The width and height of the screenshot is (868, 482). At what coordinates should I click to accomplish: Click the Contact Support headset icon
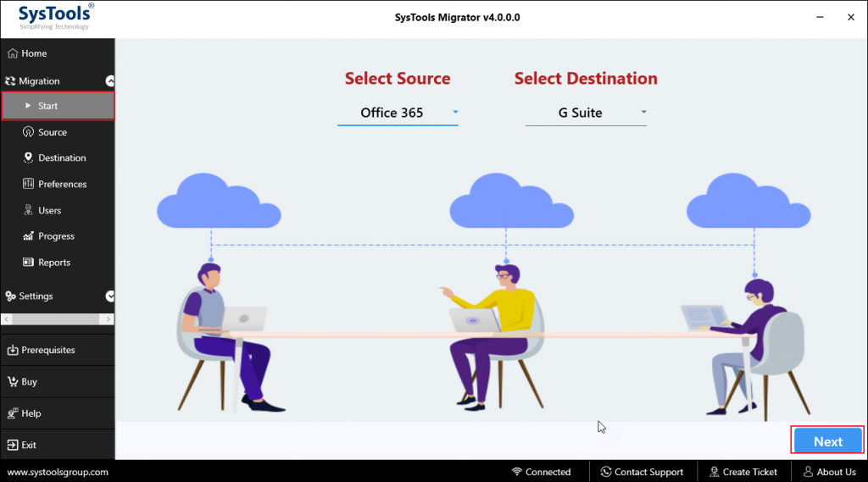(605, 472)
